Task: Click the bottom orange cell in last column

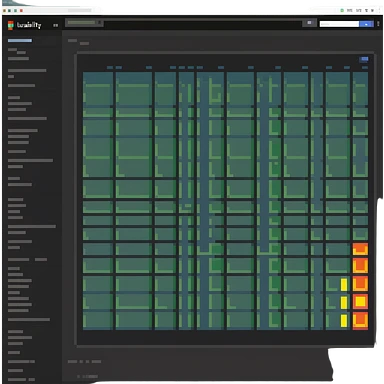Action: coord(360,321)
